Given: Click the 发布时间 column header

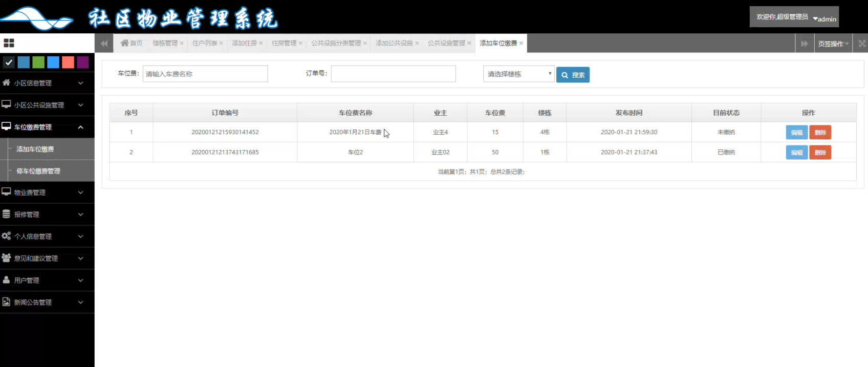Looking at the screenshot, I should pos(629,113).
